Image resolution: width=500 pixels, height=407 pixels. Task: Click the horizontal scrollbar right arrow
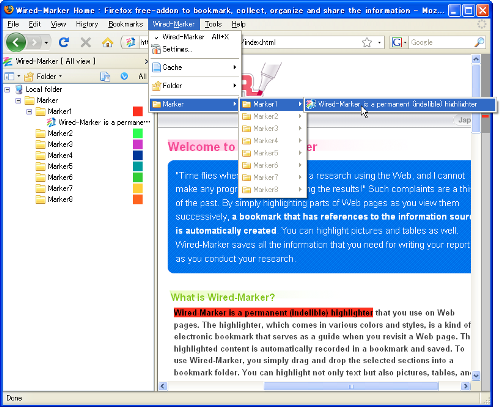click(x=465, y=386)
